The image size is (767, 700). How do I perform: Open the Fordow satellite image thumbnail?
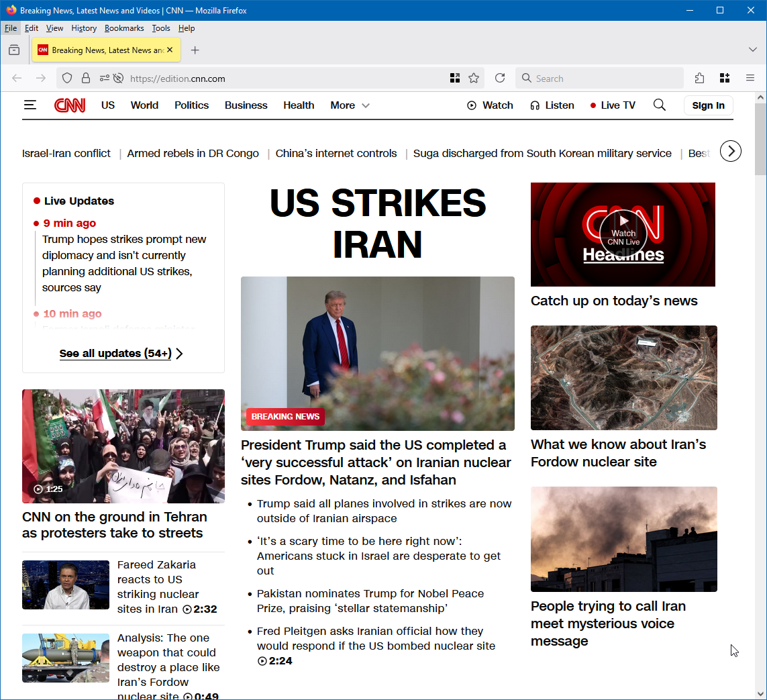(623, 378)
